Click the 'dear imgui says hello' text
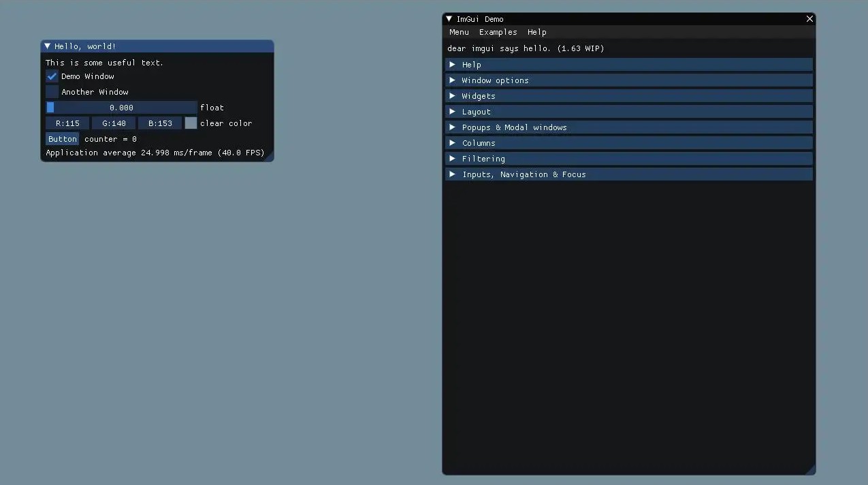This screenshot has height=485, width=868. 526,48
